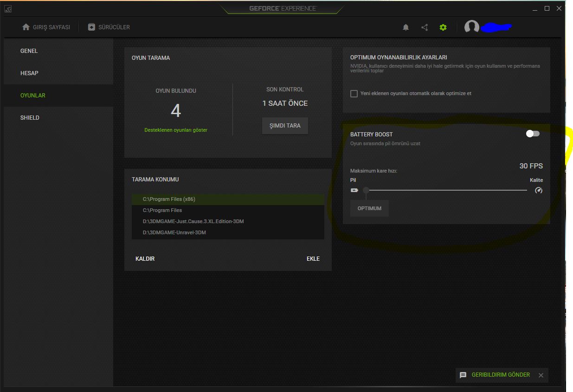Click the Optimum button under Battery Boost
The height and width of the screenshot is (392, 573).
point(369,208)
